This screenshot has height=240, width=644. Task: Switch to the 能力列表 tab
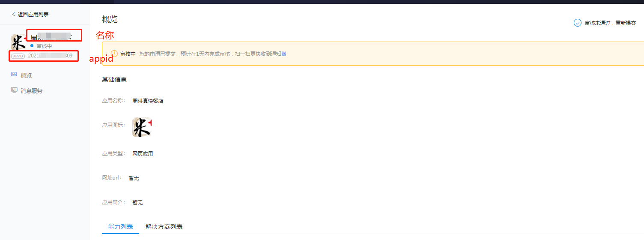120,227
